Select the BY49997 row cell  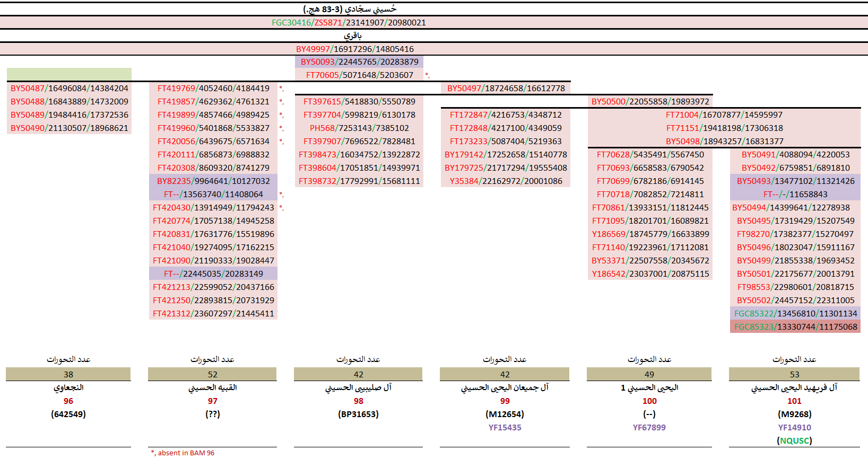(x=354, y=49)
